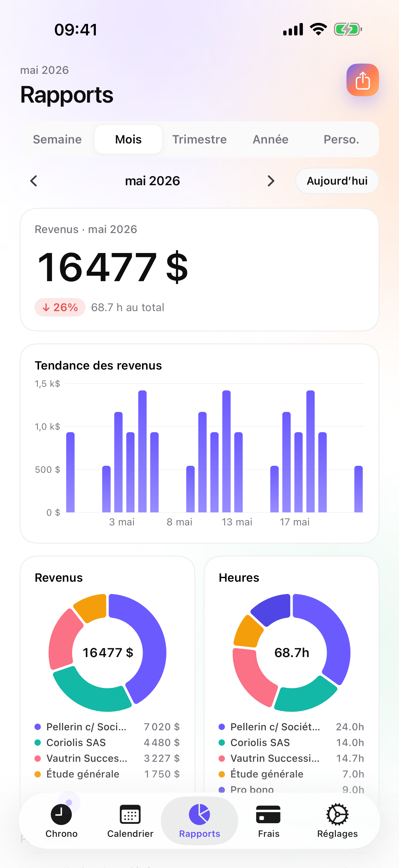The image size is (399, 868).
Task: Tap the share export icon
Action: click(362, 80)
